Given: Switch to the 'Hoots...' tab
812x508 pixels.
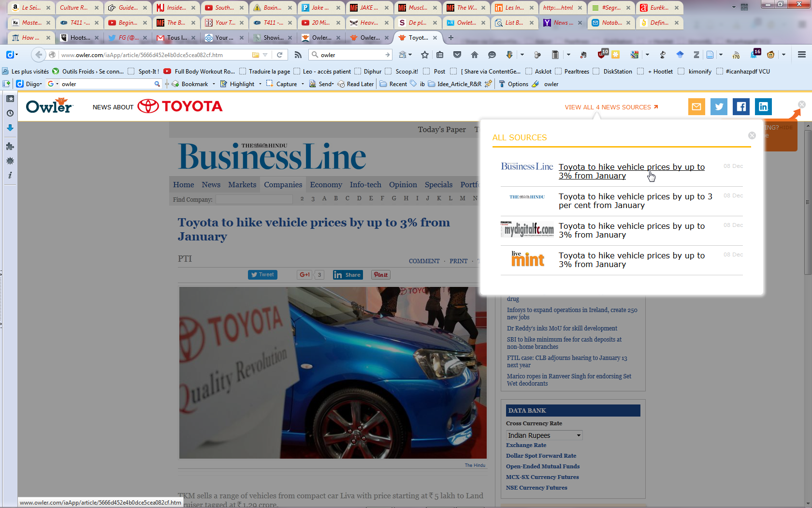Looking at the screenshot, I should [x=80, y=37].
